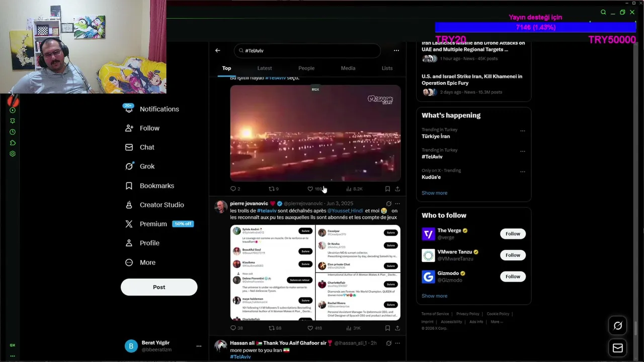Open @Youssef_Hindi mention link
Image resolution: width=644 pixels, height=362 pixels.
pos(345,211)
